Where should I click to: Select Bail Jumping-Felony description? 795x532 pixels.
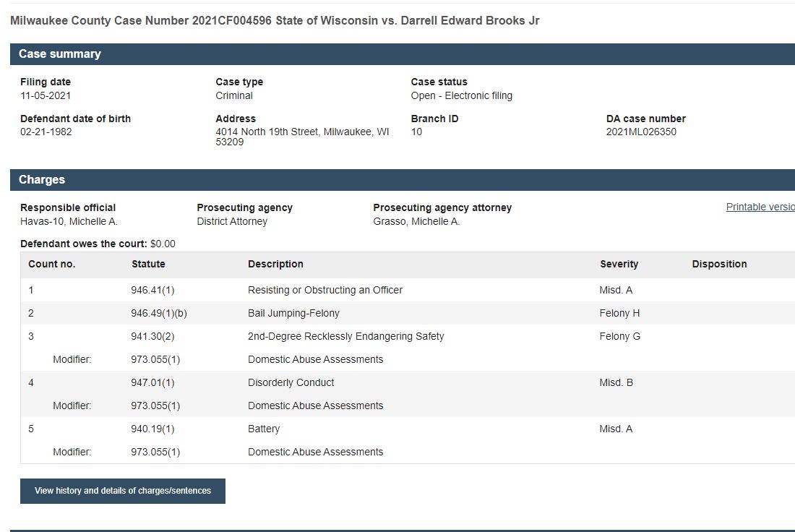click(293, 314)
